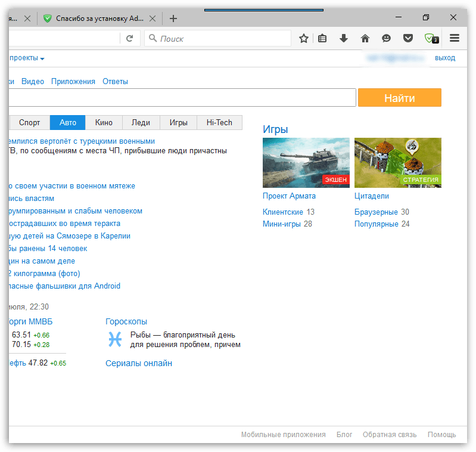This screenshot has width=476, height=452.
Task: Open a new tab with plus button
Action: coord(173,18)
